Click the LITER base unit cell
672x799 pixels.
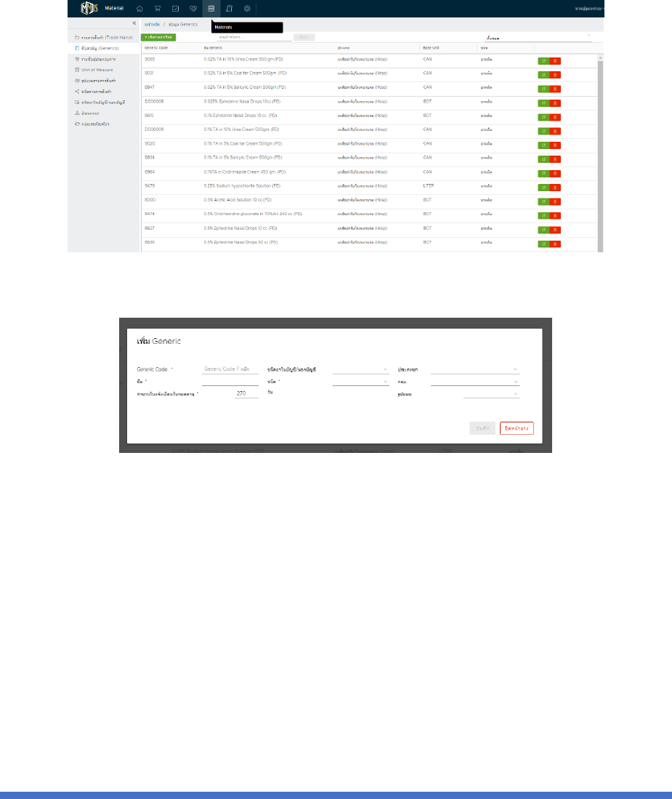tap(428, 186)
